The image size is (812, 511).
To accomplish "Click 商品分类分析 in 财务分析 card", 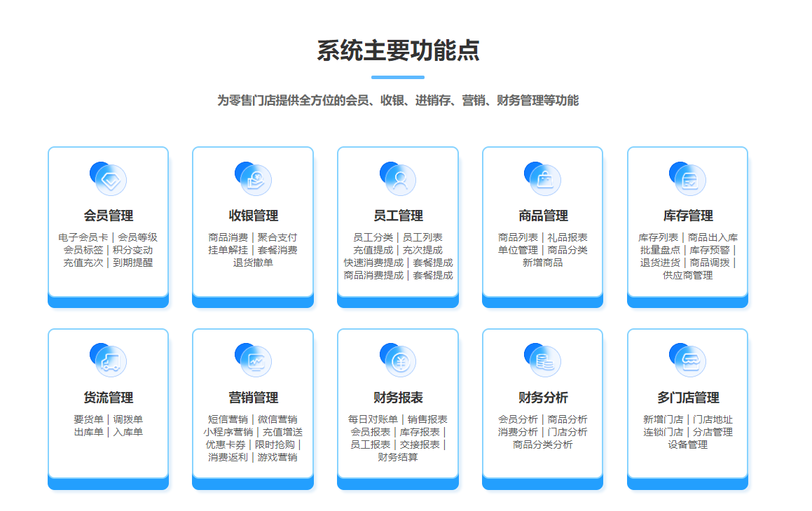I will [x=543, y=444].
